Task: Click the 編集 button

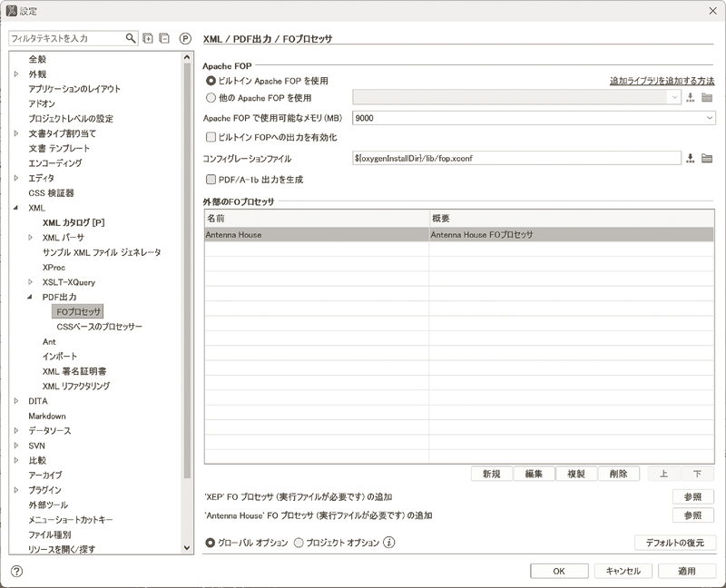Action: click(x=534, y=474)
